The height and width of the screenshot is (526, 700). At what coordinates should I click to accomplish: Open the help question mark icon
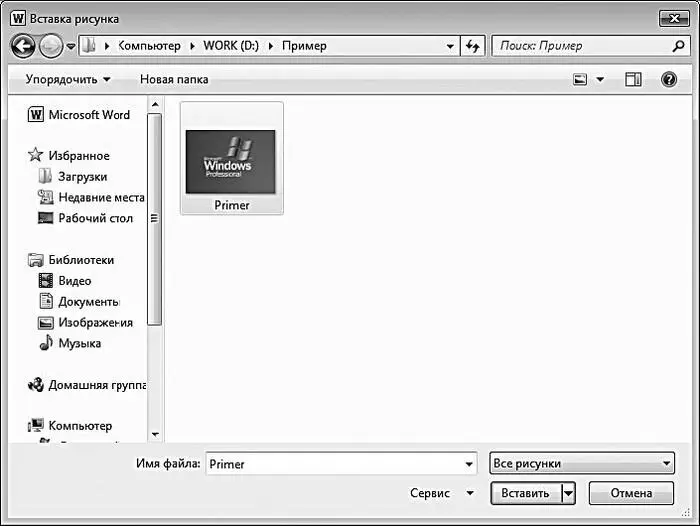[x=668, y=79]
